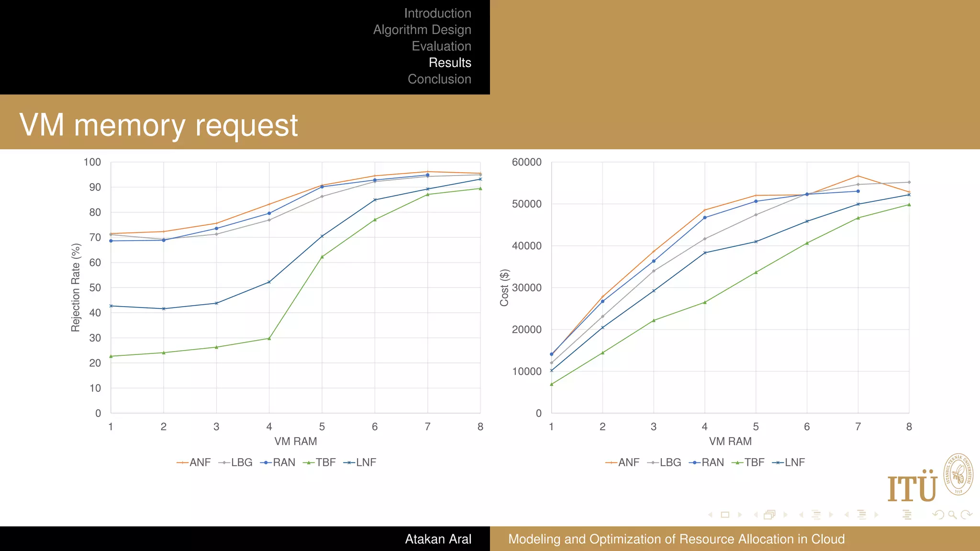Click the next slide arrow

point(740,515)
